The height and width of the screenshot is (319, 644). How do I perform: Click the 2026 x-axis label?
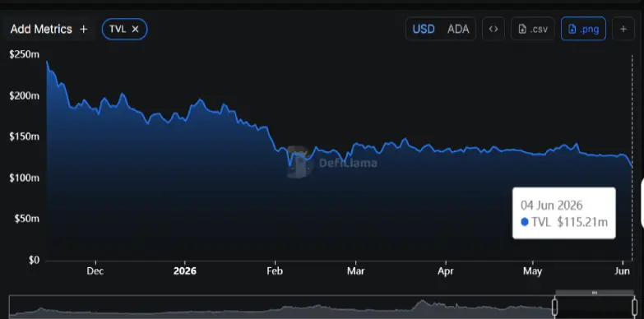[185, 271]
